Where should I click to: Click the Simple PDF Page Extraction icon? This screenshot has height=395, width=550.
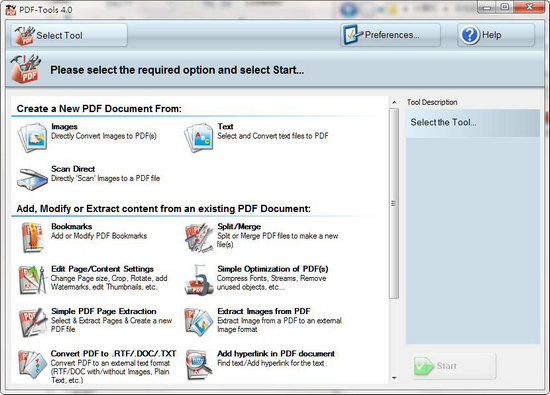[33, 322]
